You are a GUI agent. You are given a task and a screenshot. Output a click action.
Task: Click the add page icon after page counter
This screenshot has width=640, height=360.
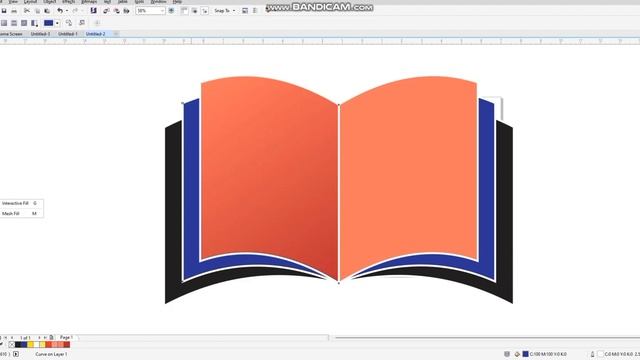51,338
